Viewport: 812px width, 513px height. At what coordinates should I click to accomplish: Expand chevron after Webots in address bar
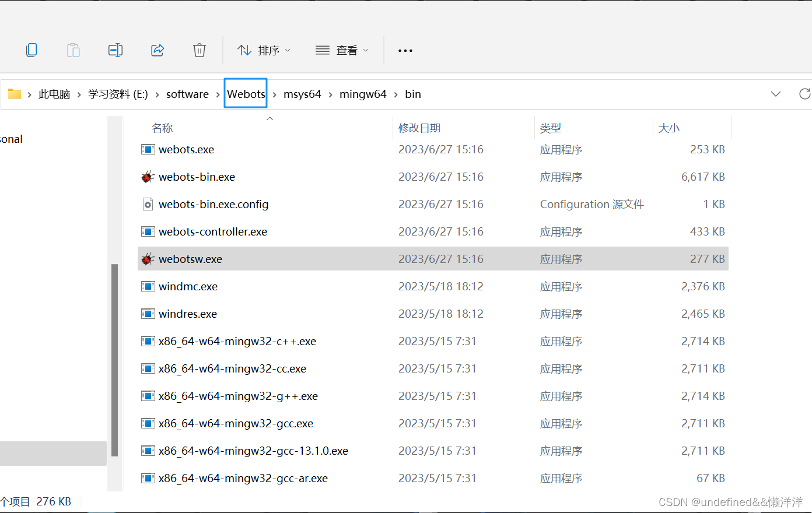tap(274, 94)
